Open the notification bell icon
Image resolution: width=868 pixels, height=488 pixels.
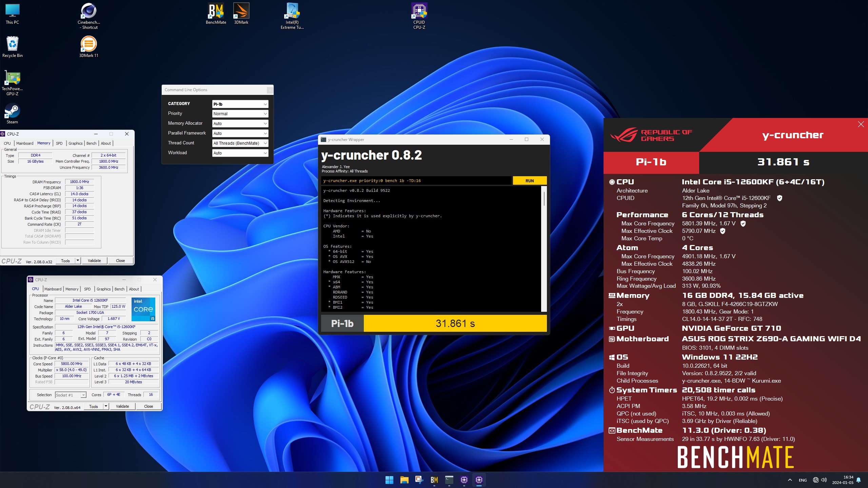(859, 480)
